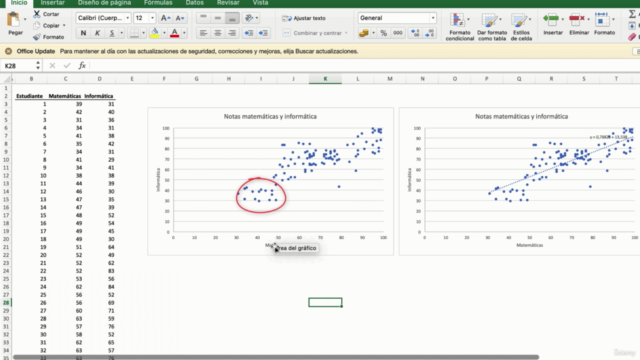Viewport: 640px width, 360px height.
Task: Center text horizontally
Action: pyautogui.click(x=218, y=33)
